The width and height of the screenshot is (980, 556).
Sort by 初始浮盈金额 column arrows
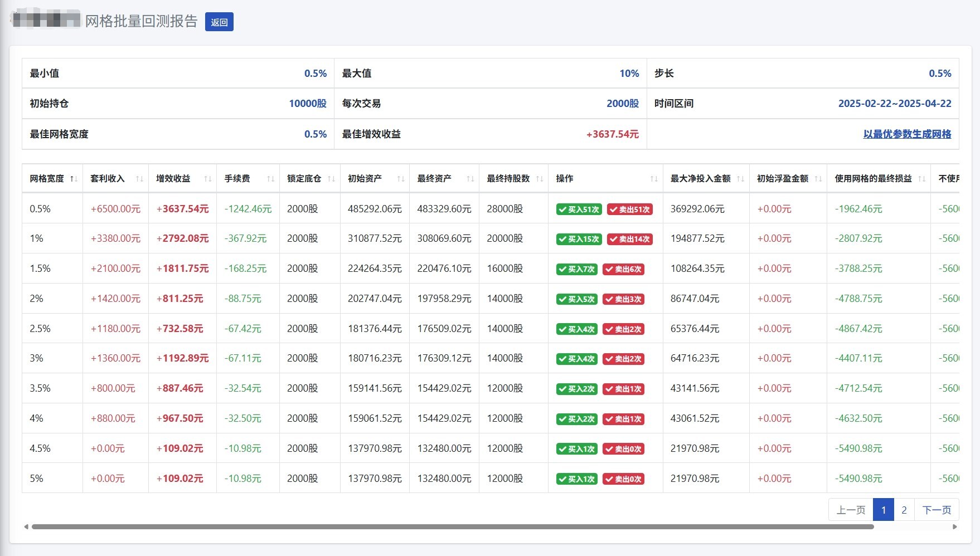[x=818, y=179]
